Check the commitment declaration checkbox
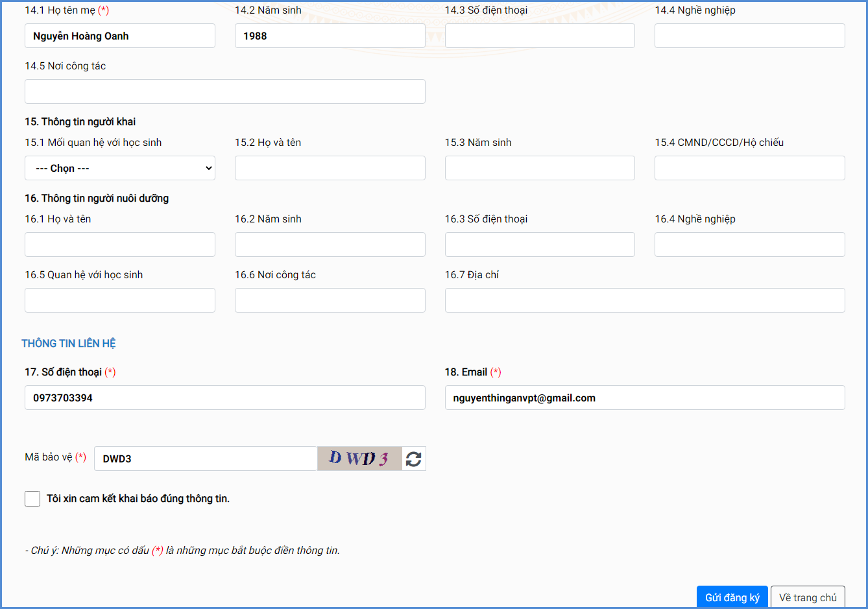This screenshot has height=609, width=868. click(32, 499)
